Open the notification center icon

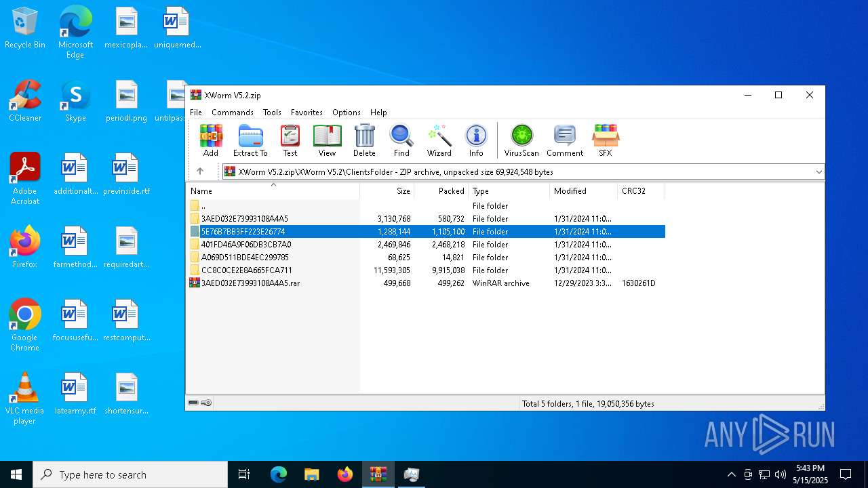(x=846, y=474)
